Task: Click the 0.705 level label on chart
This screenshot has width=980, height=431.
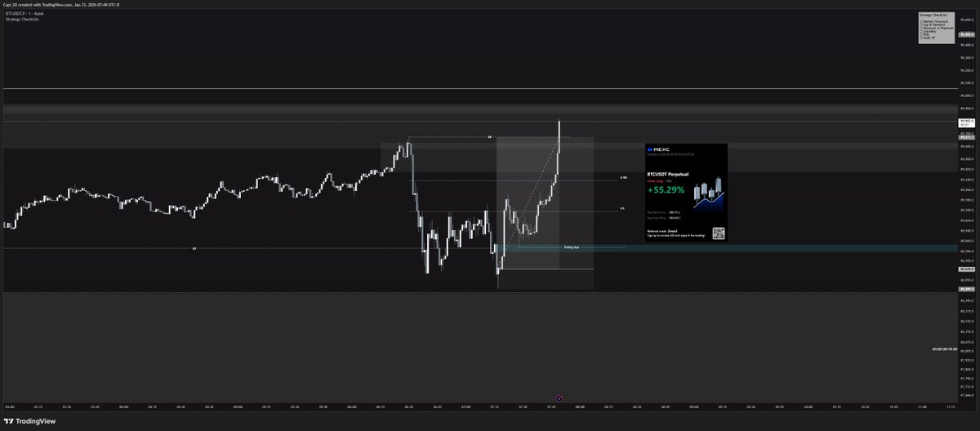Action: [622, 178]
